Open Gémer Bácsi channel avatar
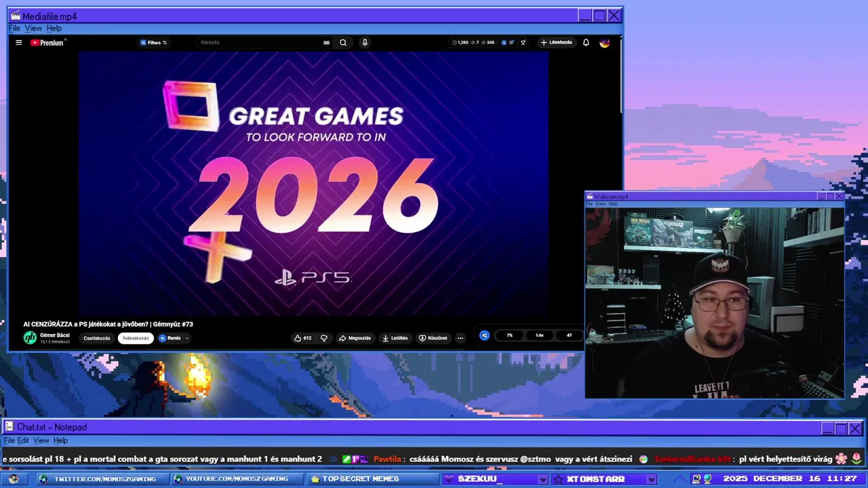The height and width of the screenshot is (488, 868). [x=30, y=338]
